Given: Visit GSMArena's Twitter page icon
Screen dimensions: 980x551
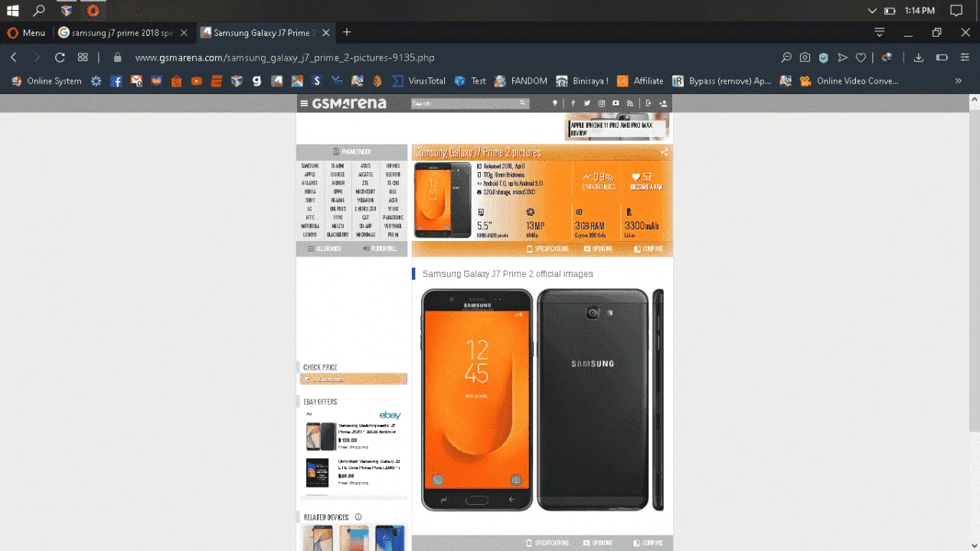Looking at the screenshot, I should coord(587,103).
